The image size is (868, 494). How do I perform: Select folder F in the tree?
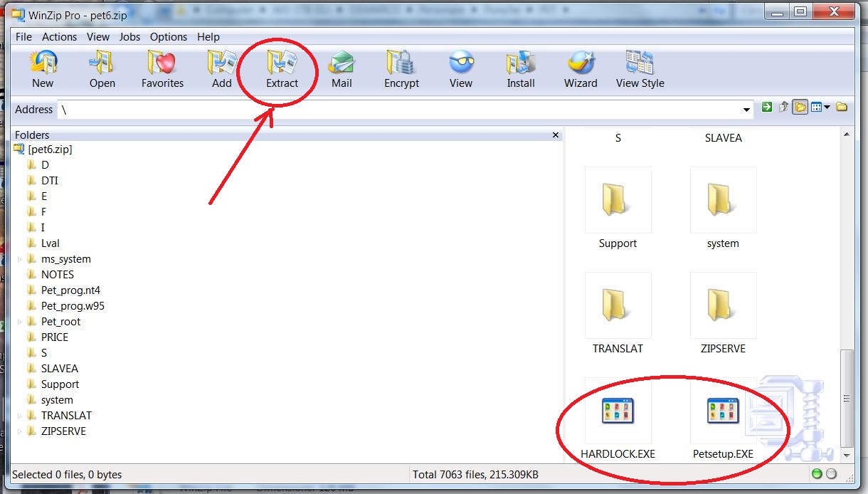(43, 212)
